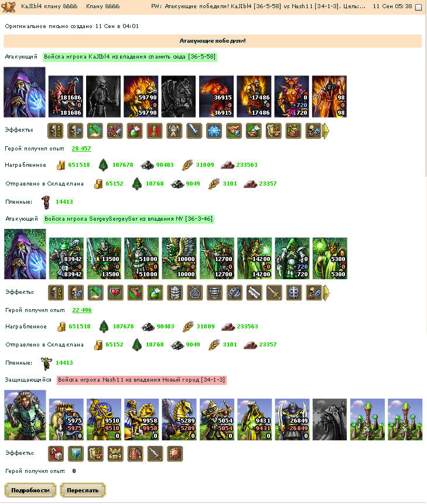Click the Переслать button
Image resolution: width=427 pixels, height=504 pixels.
83,490
